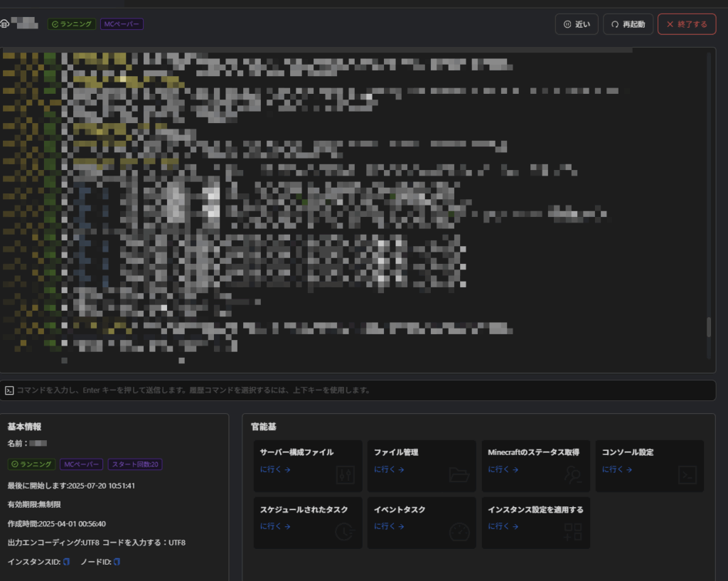The height and width of the screenshot is (581, 728).
Task: Open スケジュールされたタスク に行く link
Action: [x=275, y=526]
